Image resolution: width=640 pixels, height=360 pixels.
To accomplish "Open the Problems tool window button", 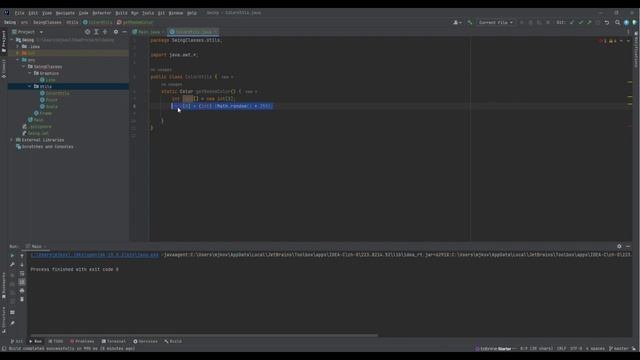I will [x=82, y=341].
